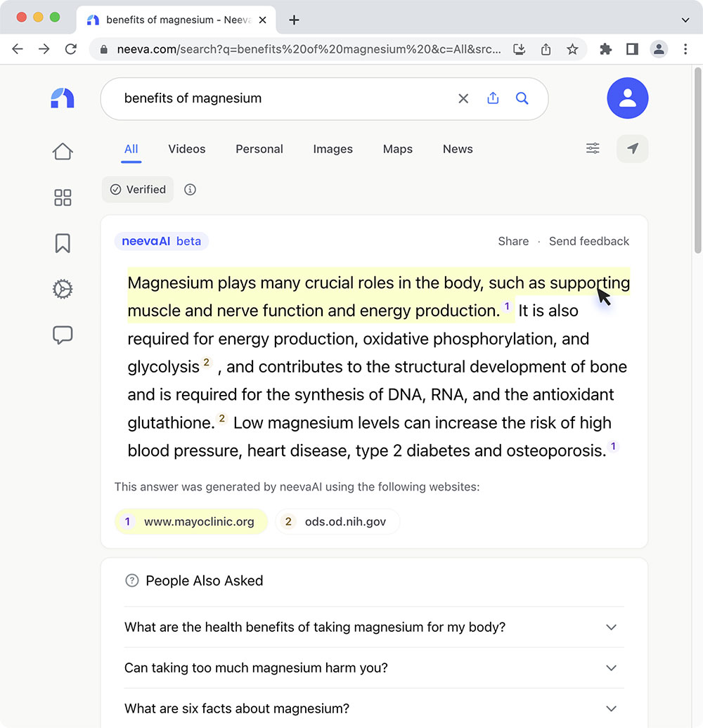Switch to the News tab
This screenshot has width=703, height=728.
pyautogui.click(x=458, y=149)
